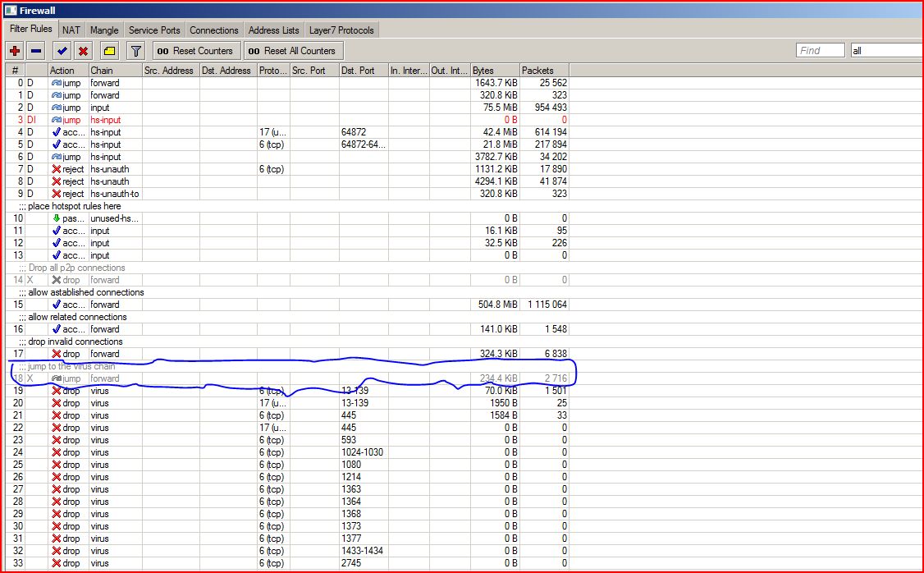
Task: Click the drop icon in rule 20 virus
Action: pyautogui.click(x=57, y=403)
